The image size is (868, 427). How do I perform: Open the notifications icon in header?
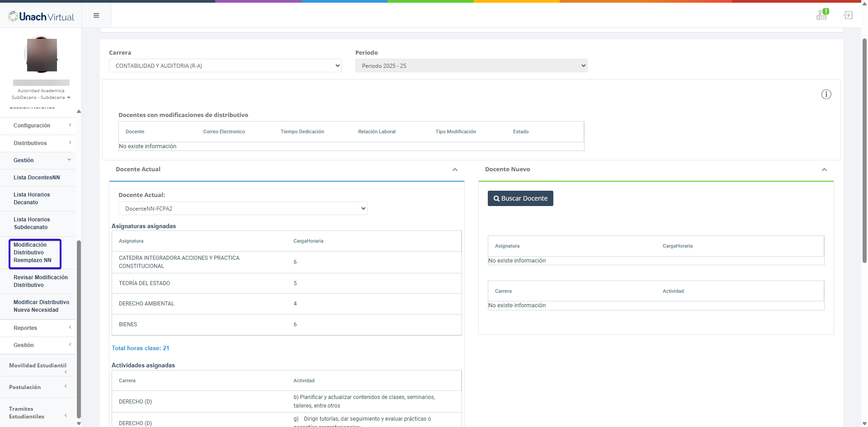822,15
